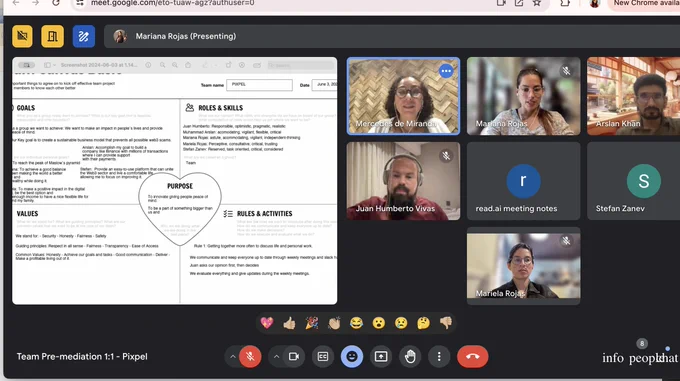Click the yellow camera-off extension icon

tap(22, 36)
